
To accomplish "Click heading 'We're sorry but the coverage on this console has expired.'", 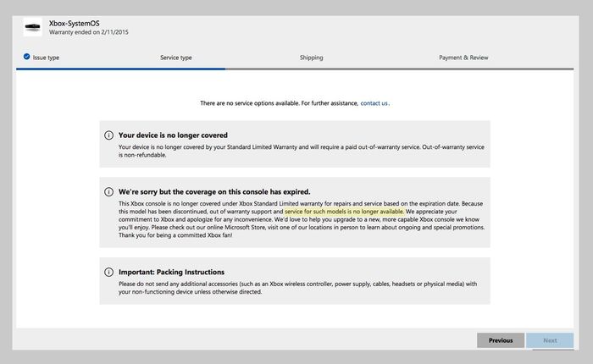I will pos(214,192).
